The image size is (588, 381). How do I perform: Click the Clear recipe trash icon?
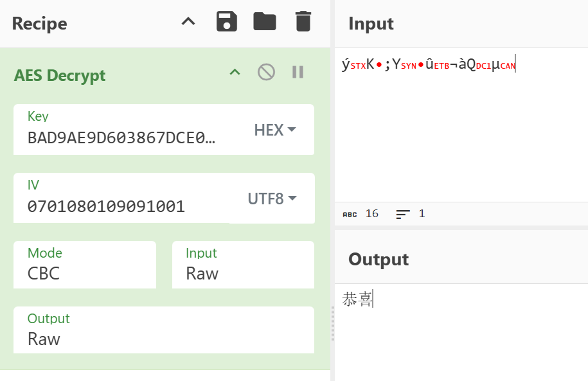(303, 22)
